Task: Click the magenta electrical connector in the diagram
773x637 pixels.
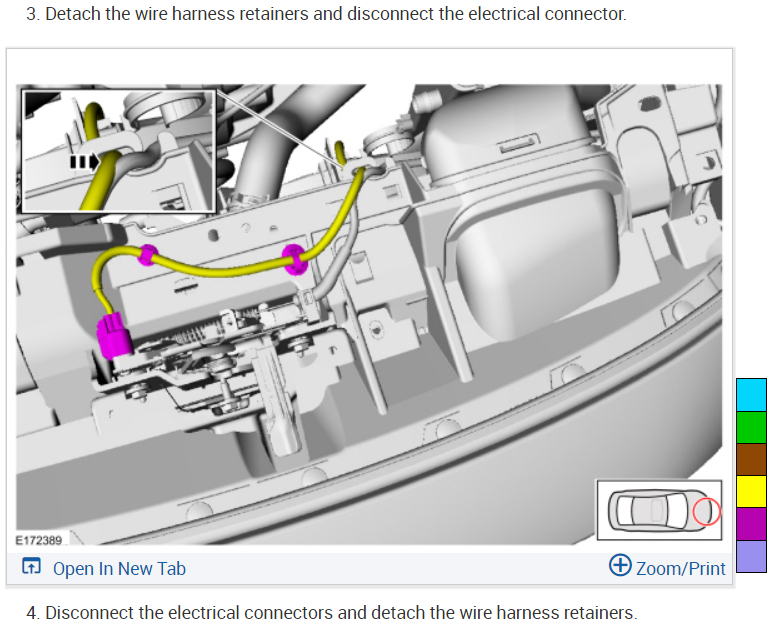Action: click(x=114, y=335)
